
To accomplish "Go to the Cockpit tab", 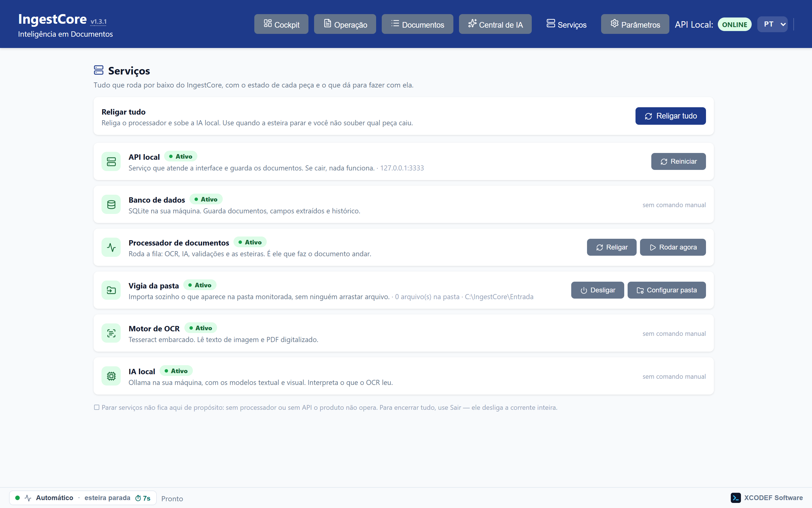I will pos(281,24).
